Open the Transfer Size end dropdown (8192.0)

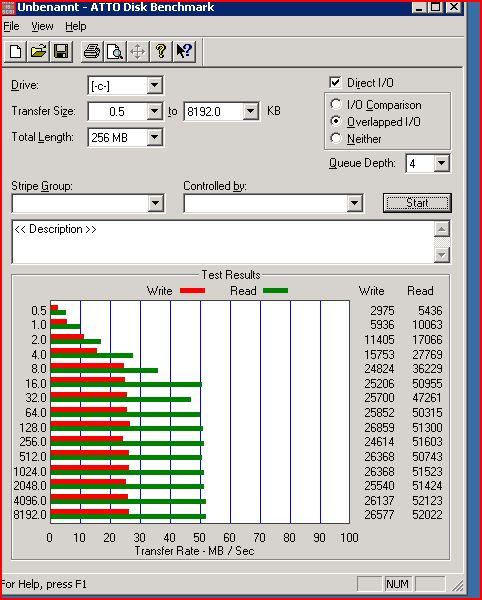point(250,111)
